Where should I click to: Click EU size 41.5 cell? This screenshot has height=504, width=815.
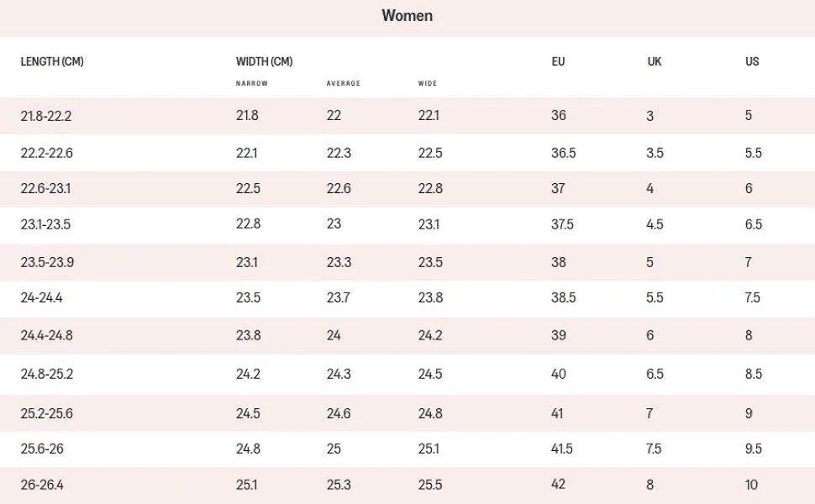tap(562, 449)
